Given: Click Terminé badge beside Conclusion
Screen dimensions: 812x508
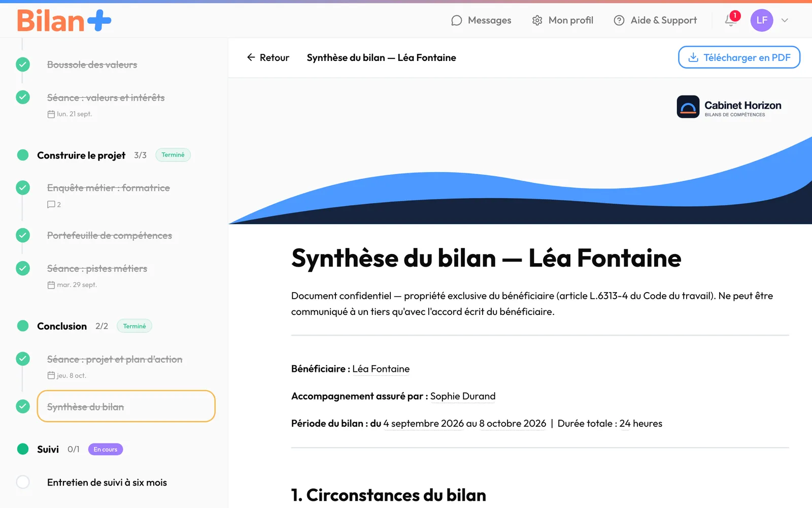Looking at the screenshot, I should pos(134,326).
